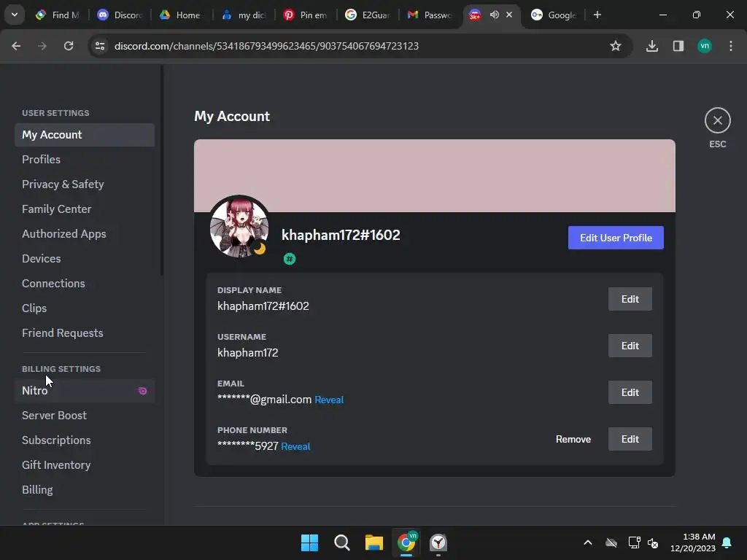This screenshot has width=747, height=560.
Task: Switch to the Find M browser tab
Action: [x=58, y=15]
